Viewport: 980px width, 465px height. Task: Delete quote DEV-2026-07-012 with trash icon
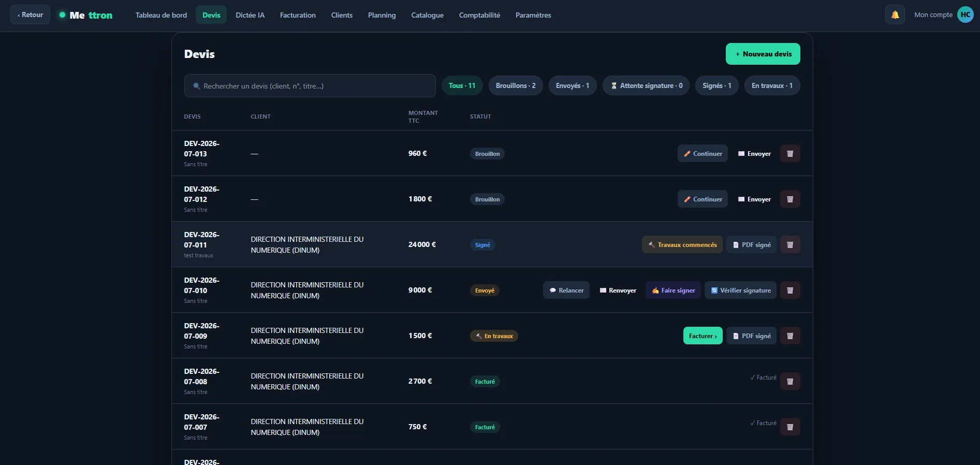(x=790, y=199)
